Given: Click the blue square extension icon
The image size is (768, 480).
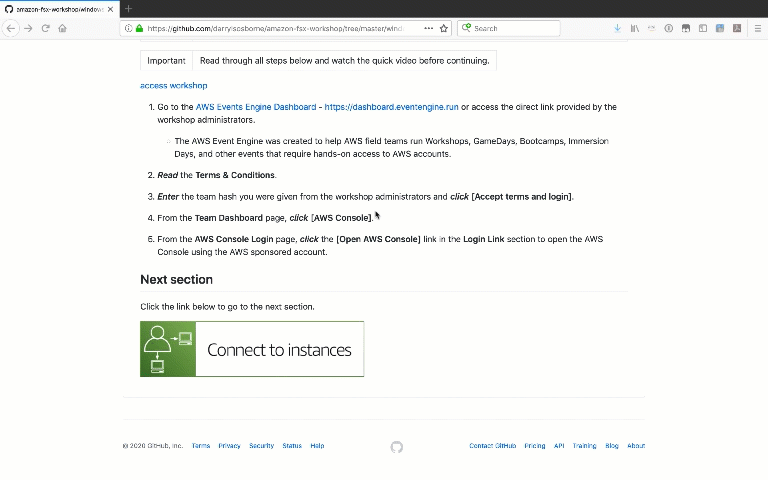Looking at the screenshot, I should [x=720, y=28].
